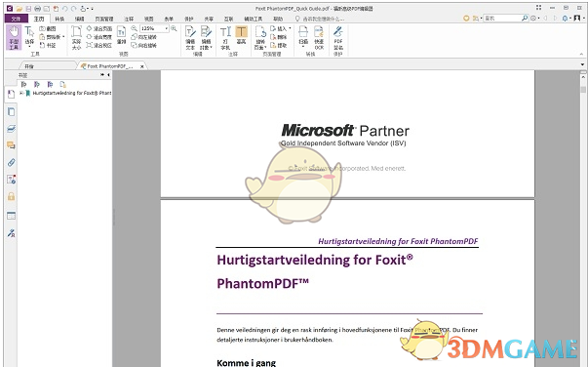Open the Insert pages dropdown
The height and width of the screenshot is (367, 588).
tap(290, 28)
